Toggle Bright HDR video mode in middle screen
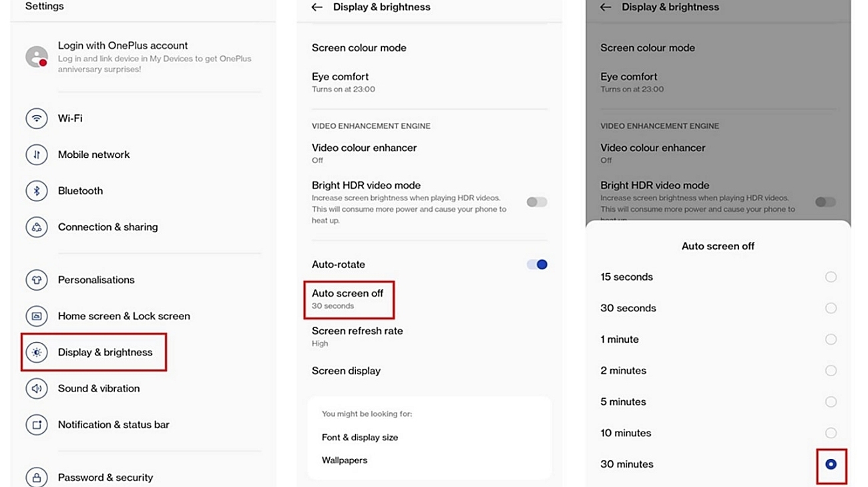 [537, 202]
